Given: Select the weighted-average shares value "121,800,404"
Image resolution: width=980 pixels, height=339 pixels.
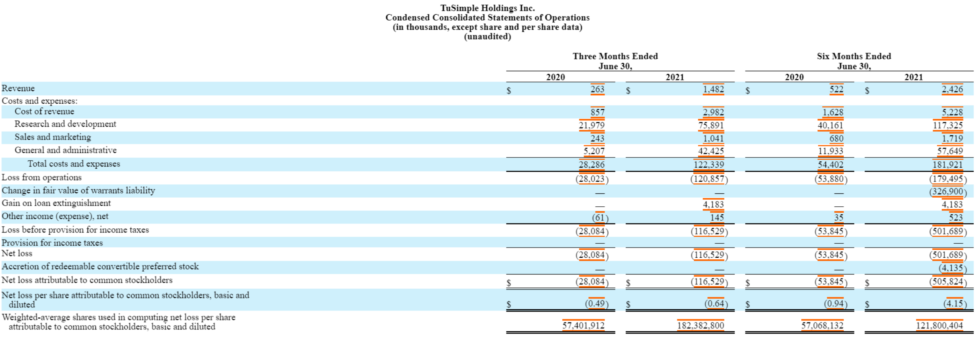Looking at the screenshot, I should tap(939, 326).
